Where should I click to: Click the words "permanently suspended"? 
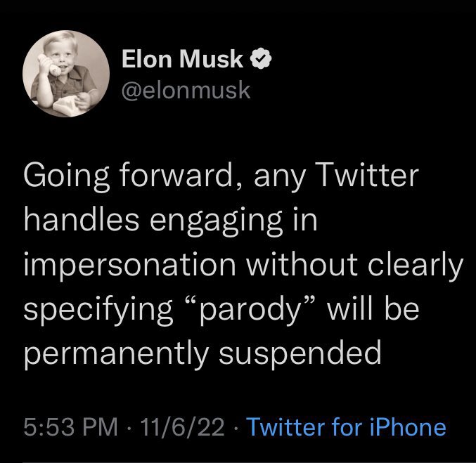click(202, 353)
